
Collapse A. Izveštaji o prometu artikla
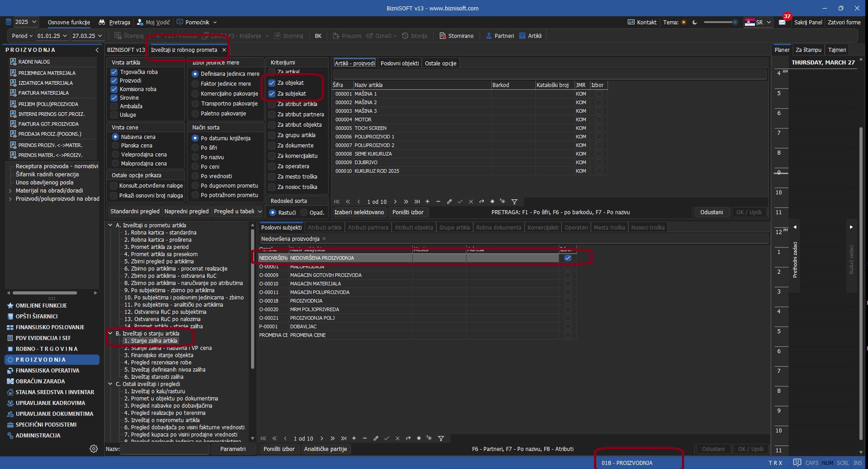tap(110, 225)
